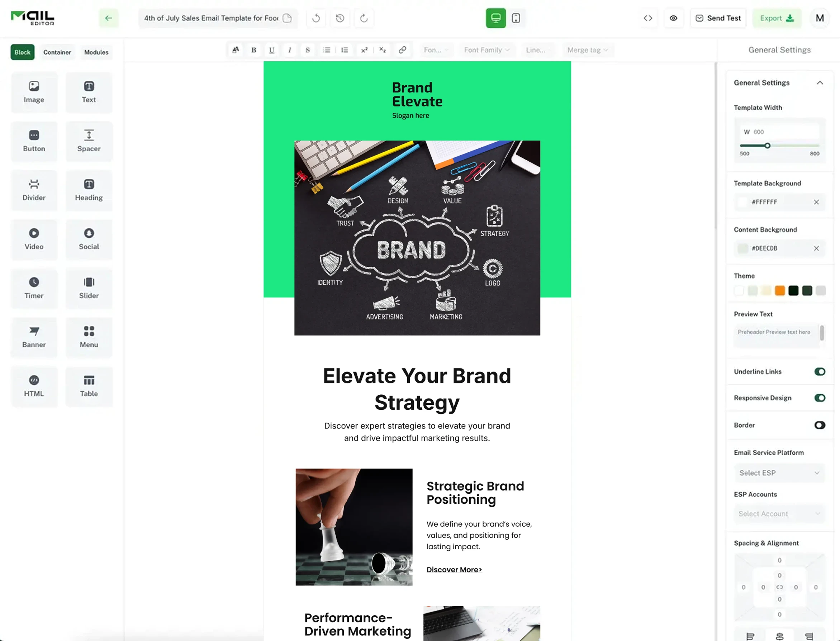Toggle underline formatting

coord(272,50)
